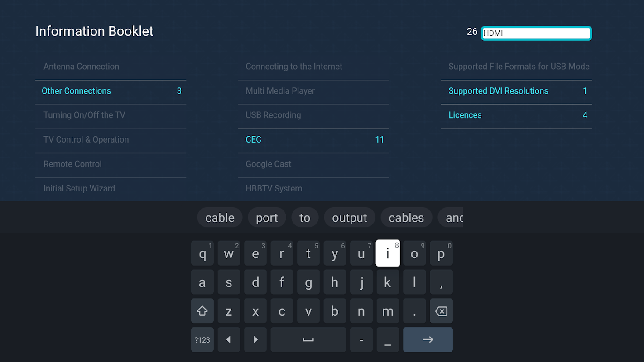Viewport: 644px width, 362px height.
Task: Tap the period key
Action: (414, 311)
